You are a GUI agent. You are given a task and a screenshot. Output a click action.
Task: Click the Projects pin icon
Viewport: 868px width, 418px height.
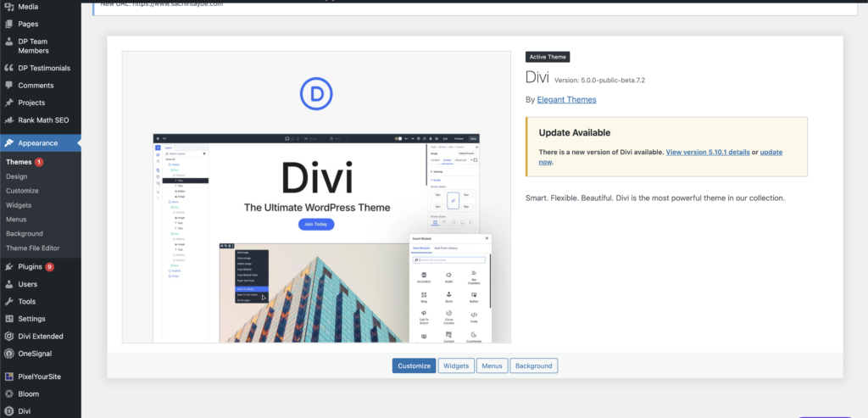coord(8,103)
